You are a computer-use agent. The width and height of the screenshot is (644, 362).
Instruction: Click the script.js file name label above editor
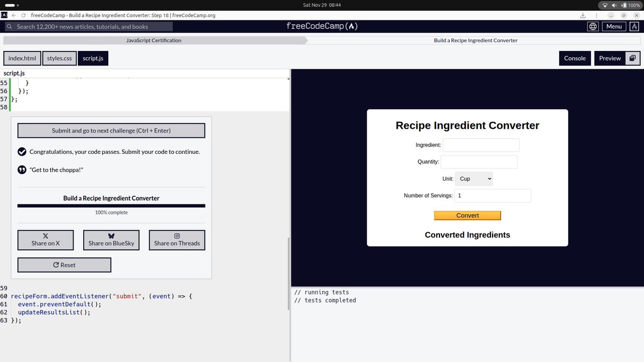pos(14,73)
